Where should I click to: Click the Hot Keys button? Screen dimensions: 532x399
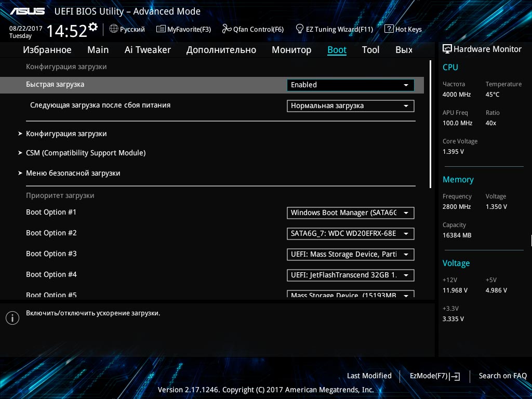pyautogui.click(x=403, y=29)
